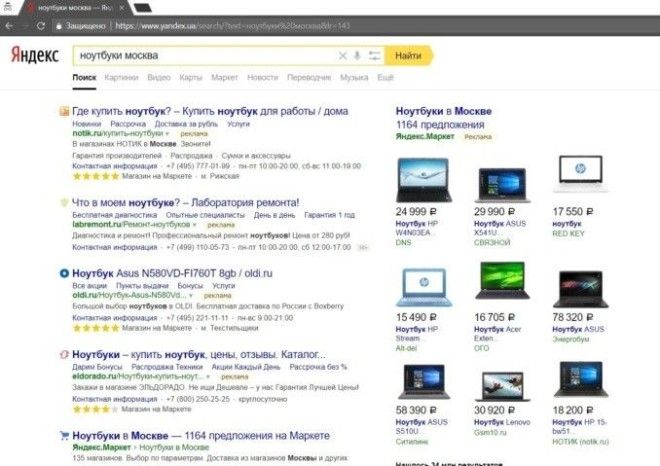The width and height of the screenshot is (660, 466).
Task: Go back using browser back arrow
Action: [x=10, y=25]
